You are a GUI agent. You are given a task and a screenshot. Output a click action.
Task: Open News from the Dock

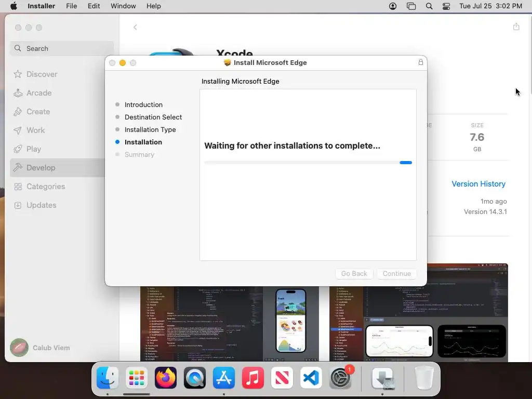282,378
